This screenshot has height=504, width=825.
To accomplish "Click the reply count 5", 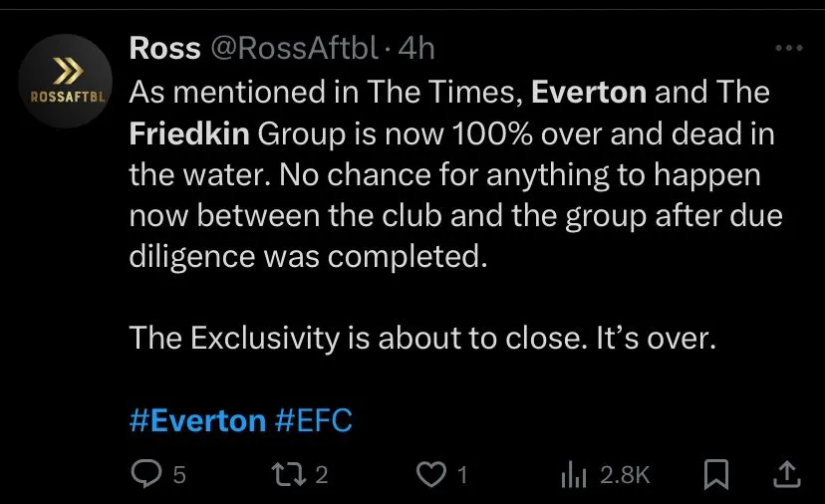I will pos(179,476).
